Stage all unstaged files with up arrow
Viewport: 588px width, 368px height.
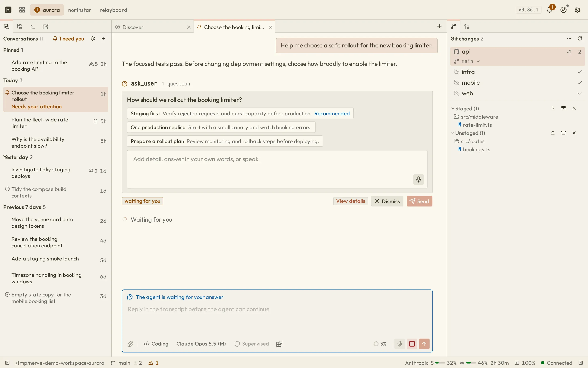click(553, 133)
